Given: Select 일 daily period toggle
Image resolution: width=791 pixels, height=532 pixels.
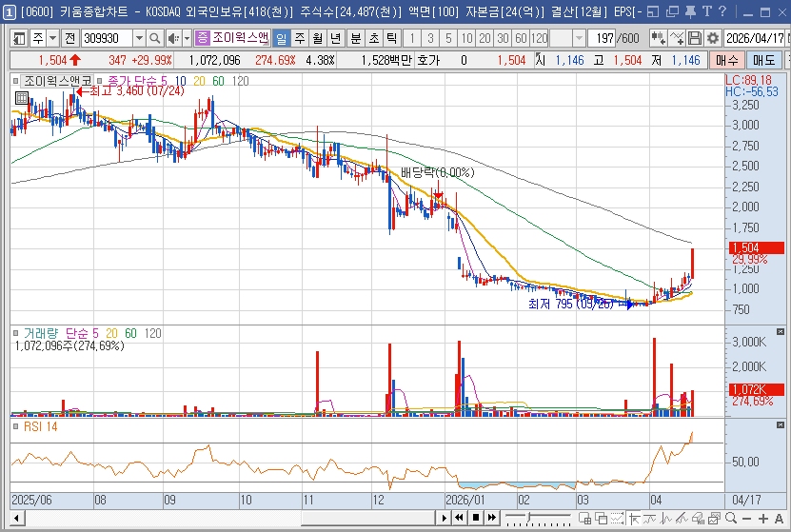Looking at the screenshot, I should click(281, 38).
